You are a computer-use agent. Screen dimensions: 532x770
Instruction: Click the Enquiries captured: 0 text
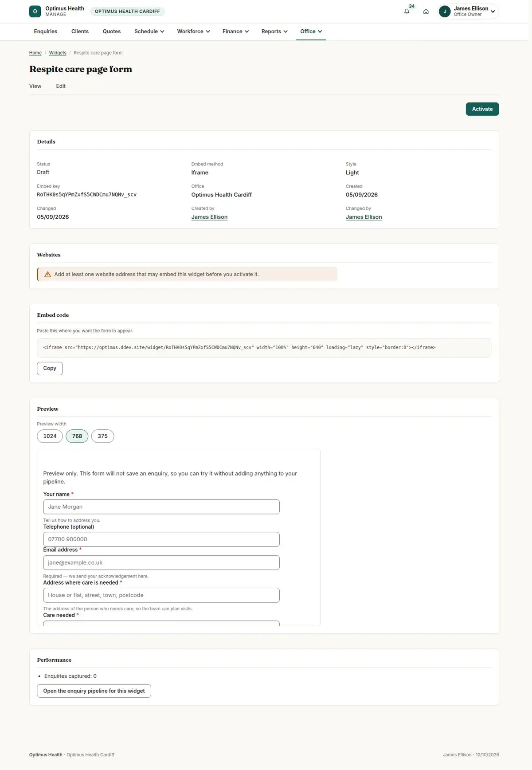70,676
